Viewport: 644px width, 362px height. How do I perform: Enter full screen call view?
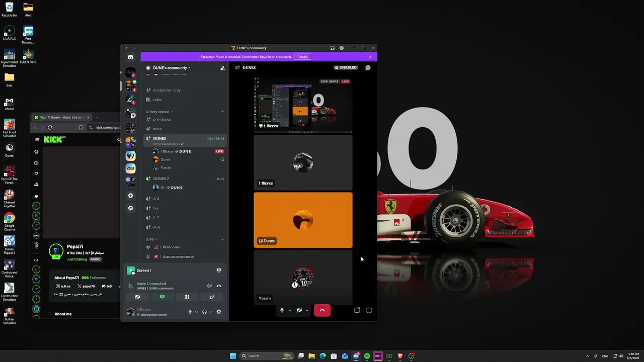click(x=369, y=310)
